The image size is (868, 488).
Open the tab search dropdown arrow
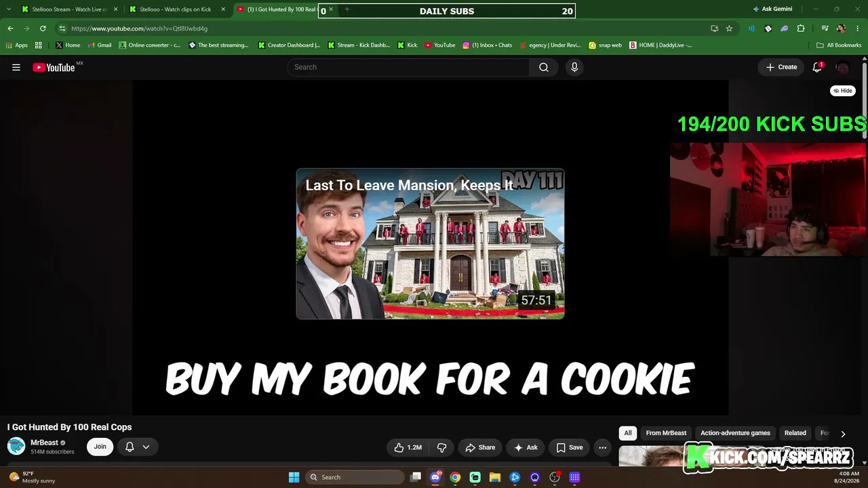click(8, 9)
